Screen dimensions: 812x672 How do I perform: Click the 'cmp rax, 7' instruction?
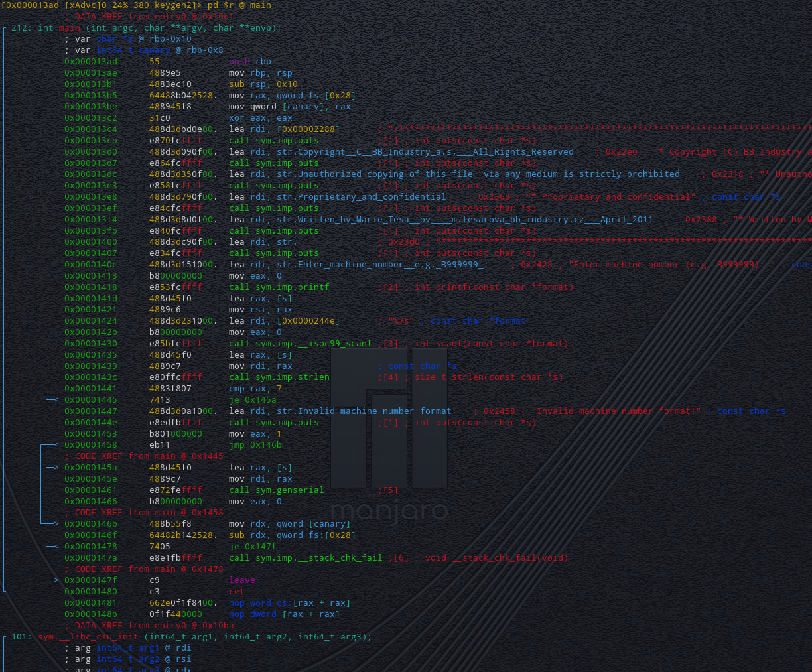click(x=255, y=389)
